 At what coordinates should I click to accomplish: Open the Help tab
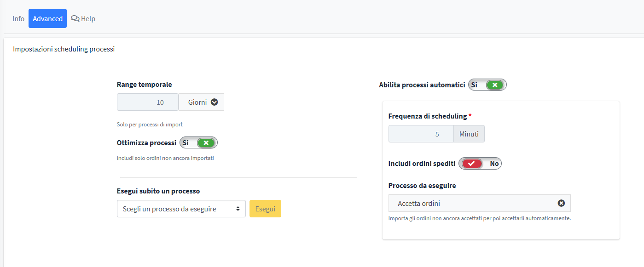pos(83,18)
